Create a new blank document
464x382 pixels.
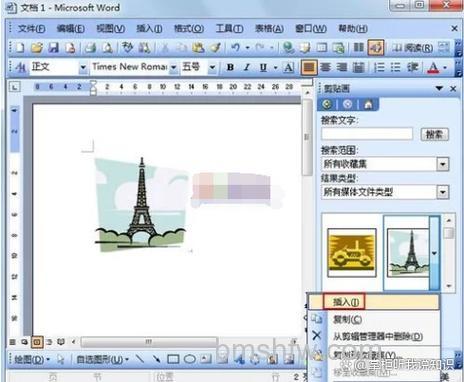pyautogui.click(x=20, y=48)
